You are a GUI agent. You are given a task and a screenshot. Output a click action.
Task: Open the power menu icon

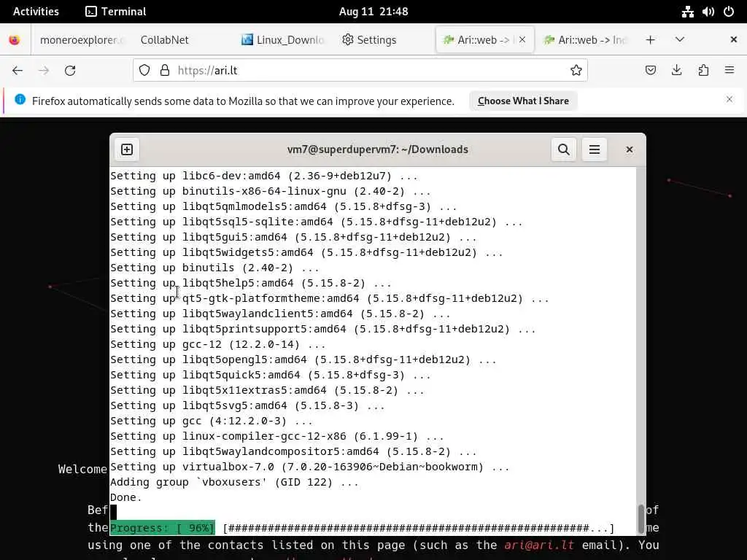point(729,12)
